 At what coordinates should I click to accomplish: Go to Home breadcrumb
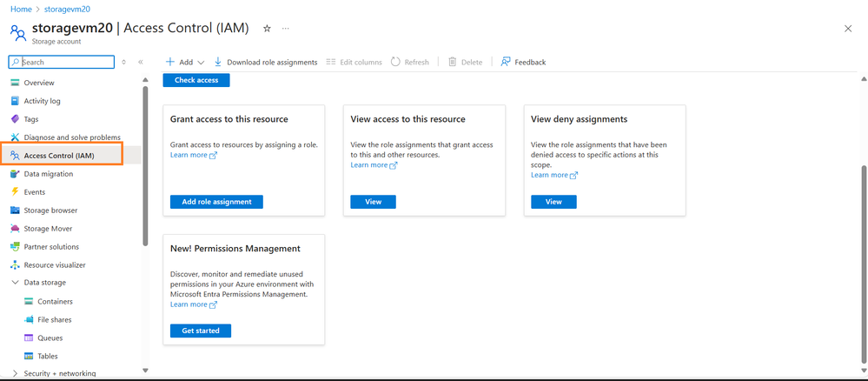[x=21, y=10]
